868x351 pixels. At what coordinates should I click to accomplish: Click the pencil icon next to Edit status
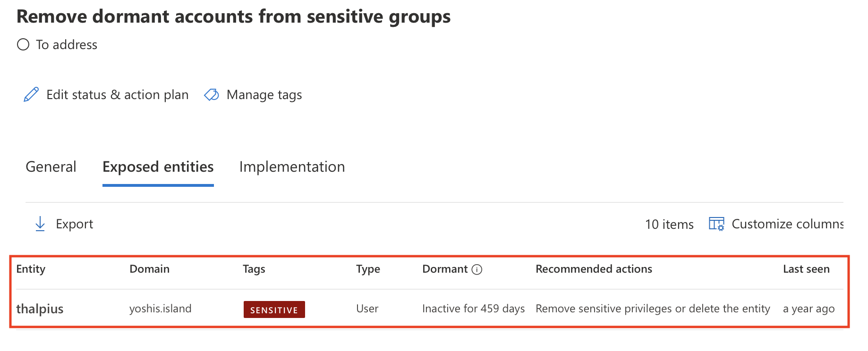click(x=31, y=94)
